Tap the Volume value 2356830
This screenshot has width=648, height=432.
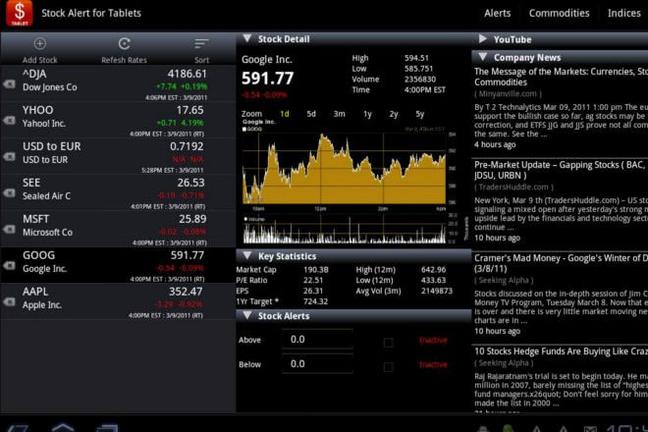pyautogui.click(x=420, y=79)
